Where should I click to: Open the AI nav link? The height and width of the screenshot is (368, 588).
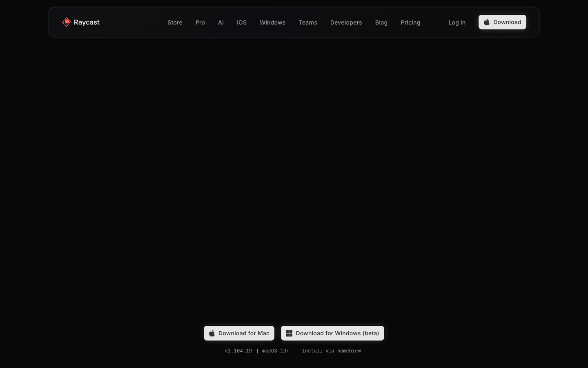221,22
